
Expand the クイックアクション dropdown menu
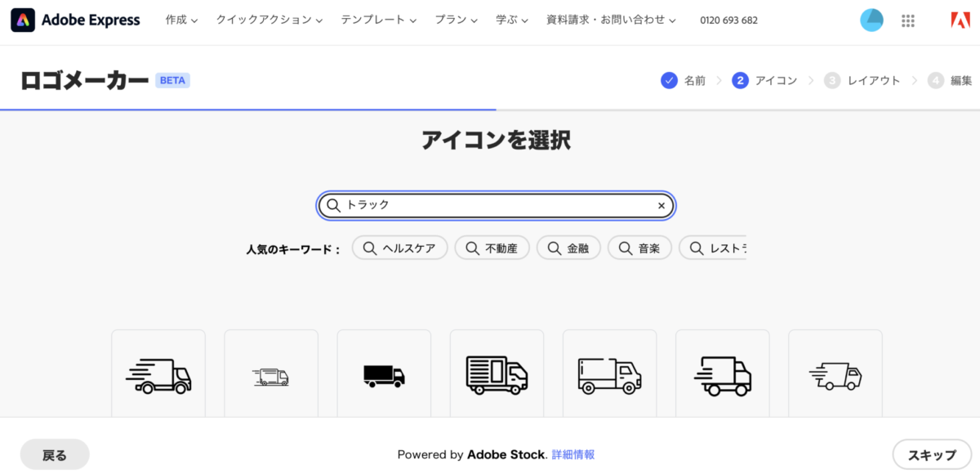pyautogui.click(x=269, y=20)
